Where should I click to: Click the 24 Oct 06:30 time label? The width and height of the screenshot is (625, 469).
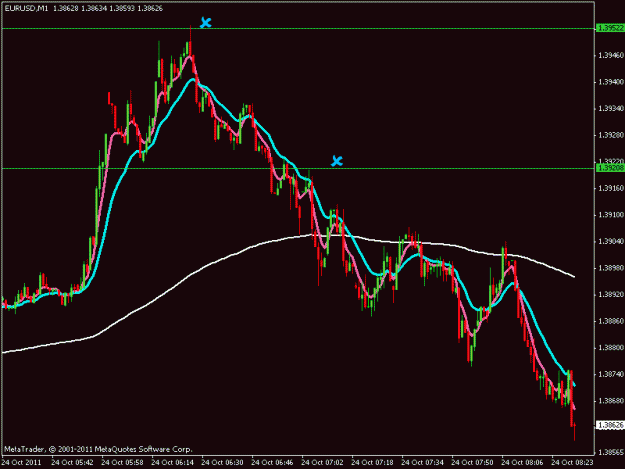(222, 462)
